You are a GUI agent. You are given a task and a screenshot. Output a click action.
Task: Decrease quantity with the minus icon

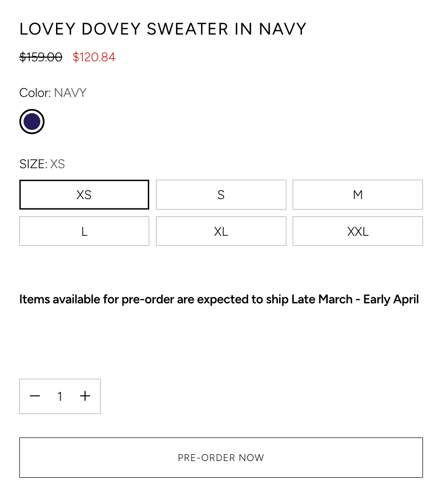[35, 396]
